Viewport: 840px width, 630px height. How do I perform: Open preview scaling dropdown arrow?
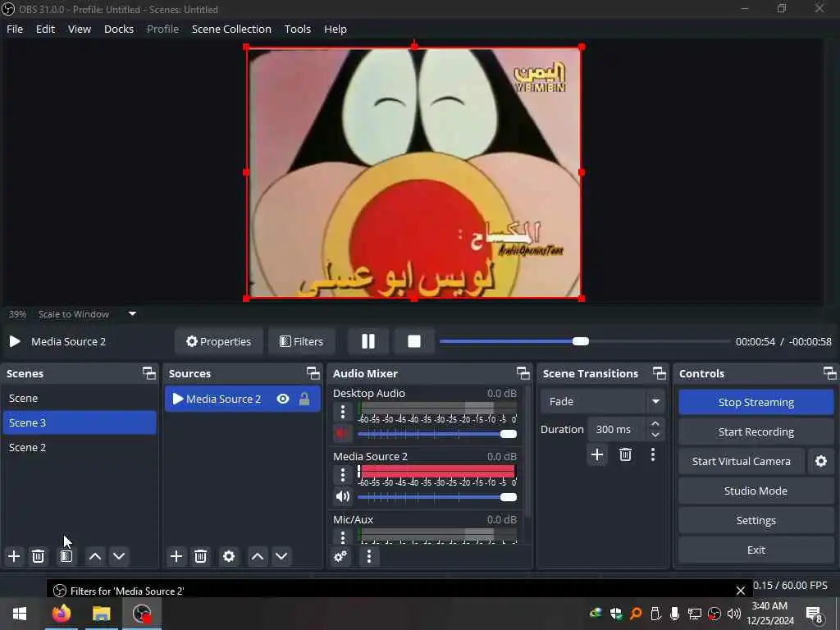[132, 314]
